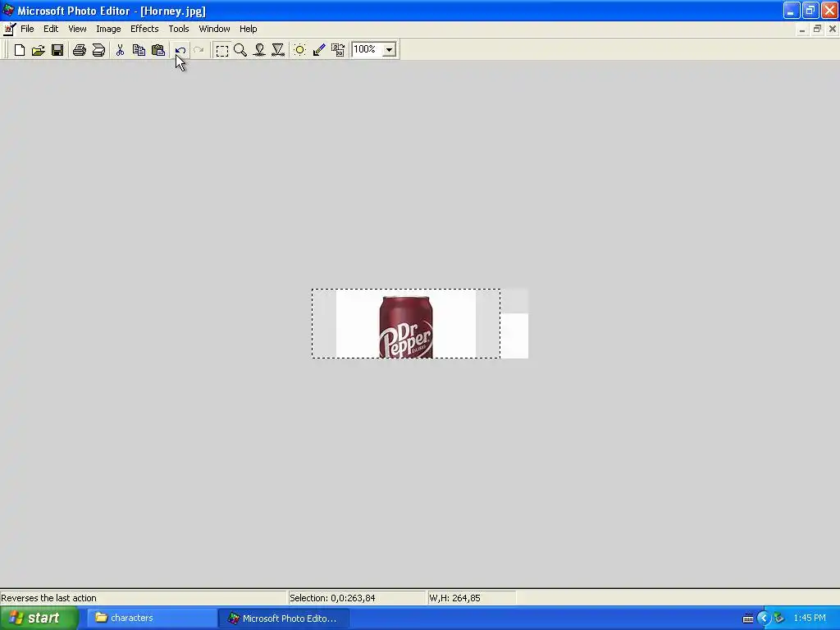
Task: Open the Effects menu
Action: (x=144, y=29)
